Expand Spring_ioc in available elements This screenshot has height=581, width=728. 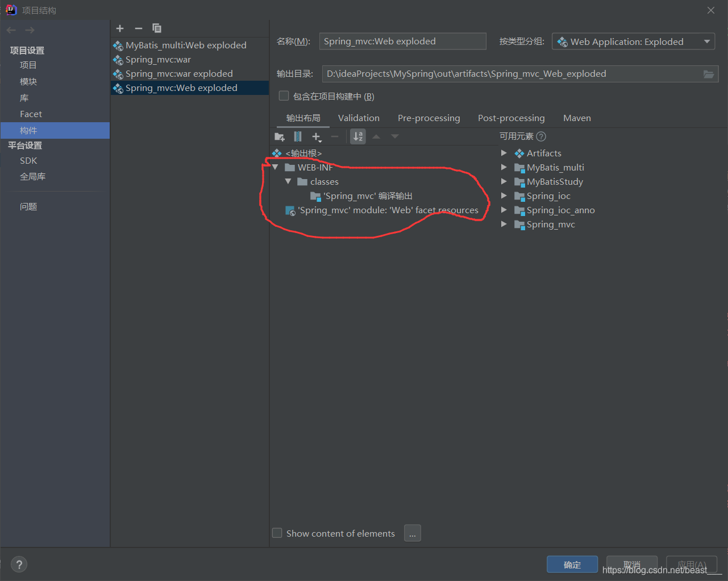click(504, 196)
